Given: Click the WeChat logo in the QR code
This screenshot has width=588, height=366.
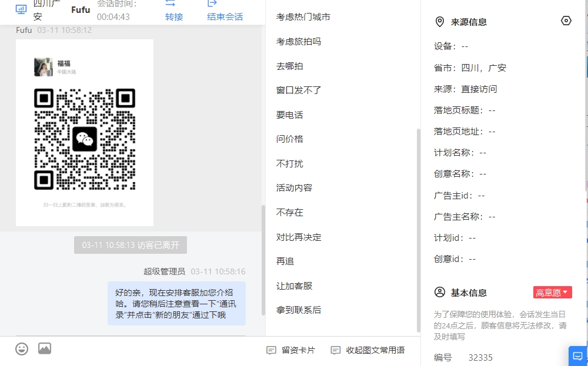Looking at the screenshot, I should pos(84,139).
